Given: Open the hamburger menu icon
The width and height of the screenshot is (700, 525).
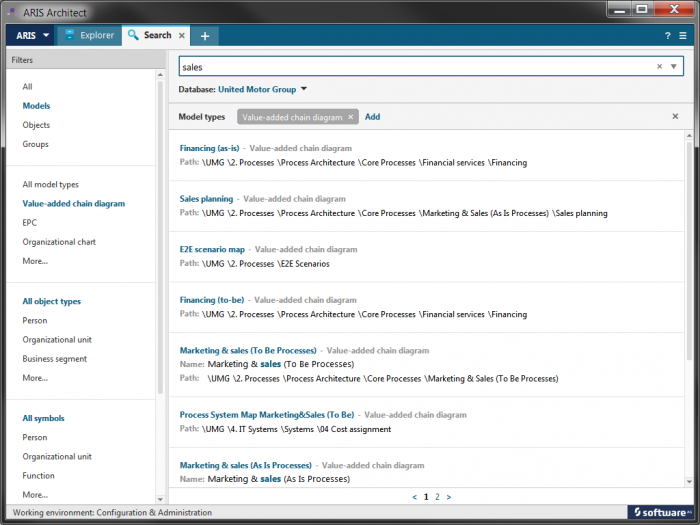Looking at the screenshot, I should 683,36.
